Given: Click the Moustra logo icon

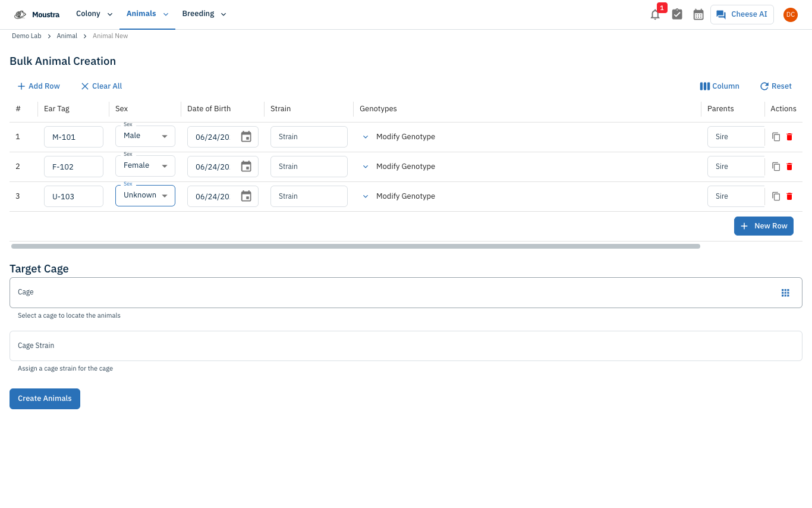Looking at the screenshot, I should pyautogui.click(x=20, y=14).
